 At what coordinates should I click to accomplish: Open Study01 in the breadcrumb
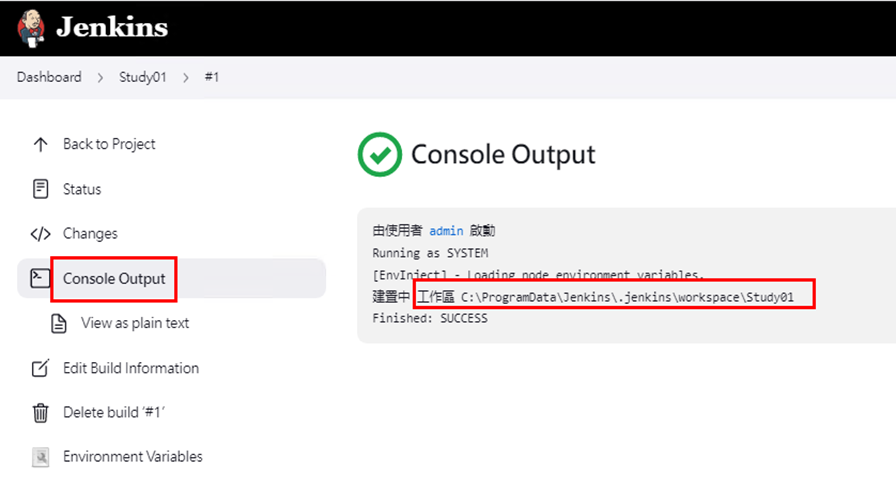[143, 77]
